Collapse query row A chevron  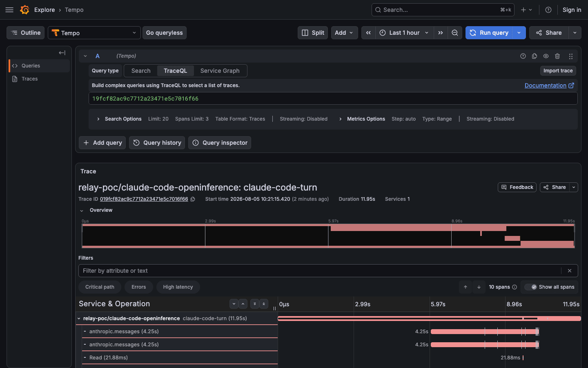coord(85,56)
